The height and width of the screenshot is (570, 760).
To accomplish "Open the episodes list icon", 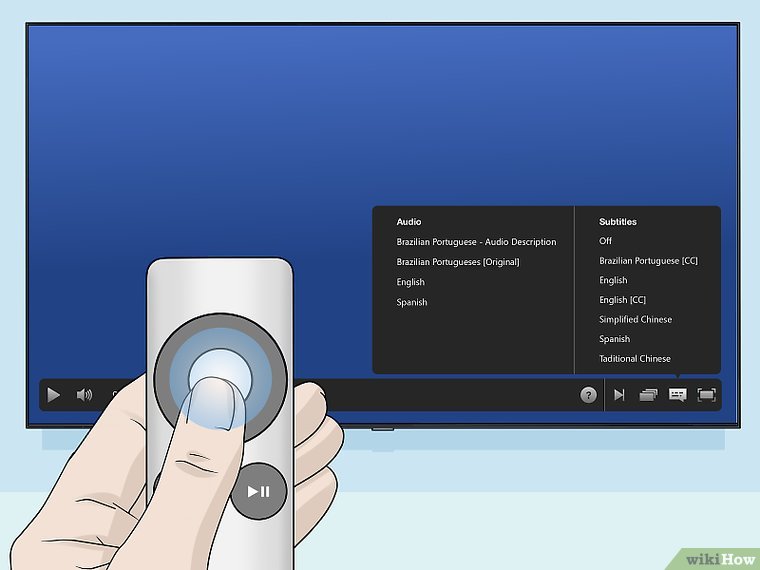I will (648, 395).
